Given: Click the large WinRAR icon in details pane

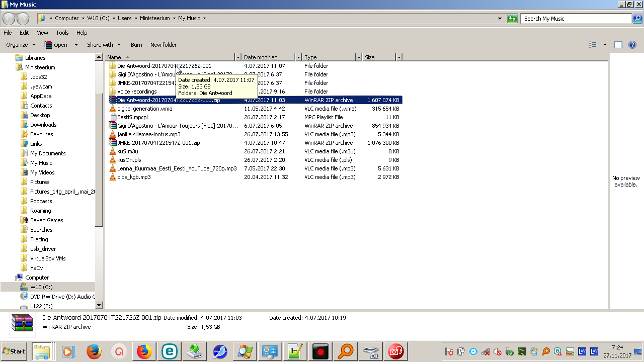Looking at the screenshot, I should click(x=22, y=323).
